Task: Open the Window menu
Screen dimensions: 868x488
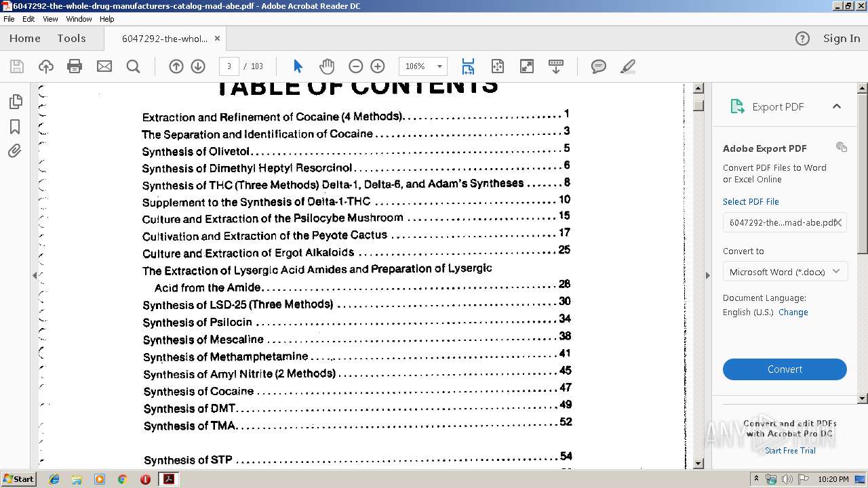Action: (79, 19)
